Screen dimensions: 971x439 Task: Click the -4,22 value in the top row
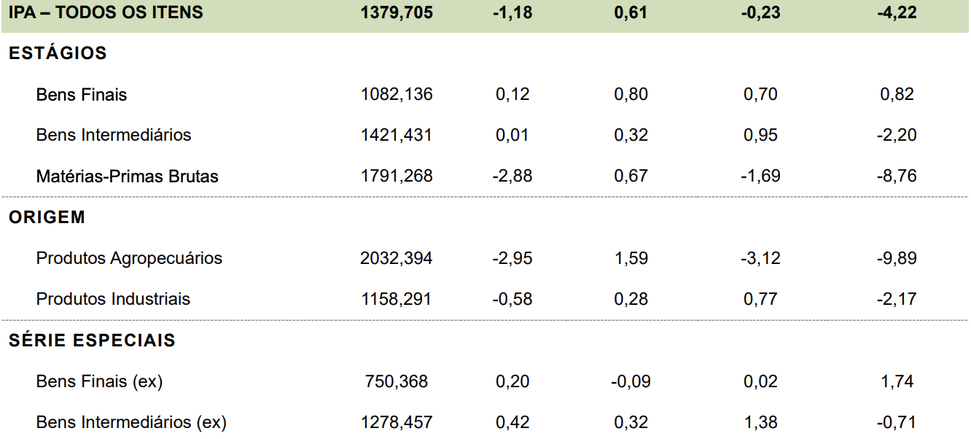click(897, 13)
